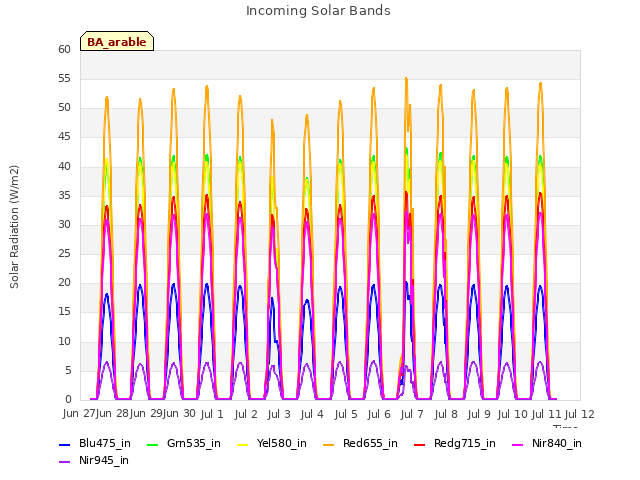Click the 55 y-axis tick label

point(64,79)
